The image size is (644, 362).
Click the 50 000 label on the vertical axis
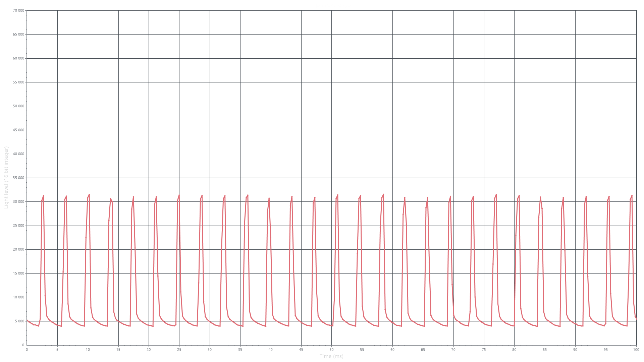(18, 106)
